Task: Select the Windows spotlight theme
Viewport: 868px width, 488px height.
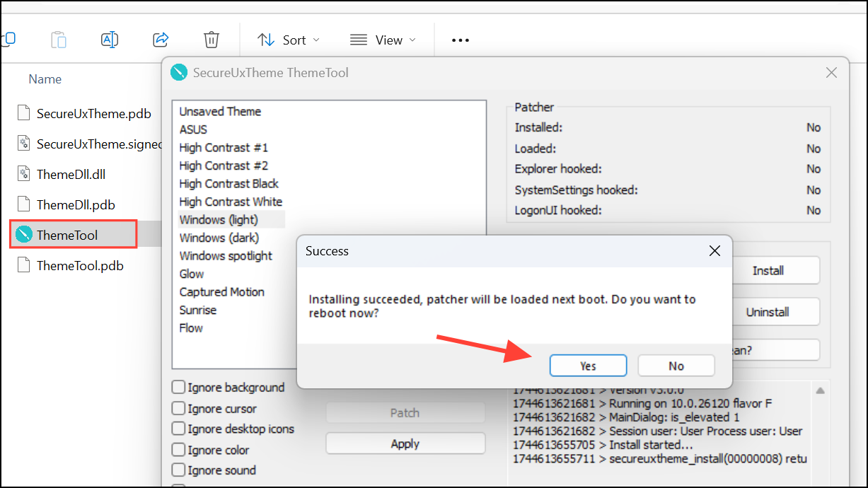Action: tap(226, 256)
